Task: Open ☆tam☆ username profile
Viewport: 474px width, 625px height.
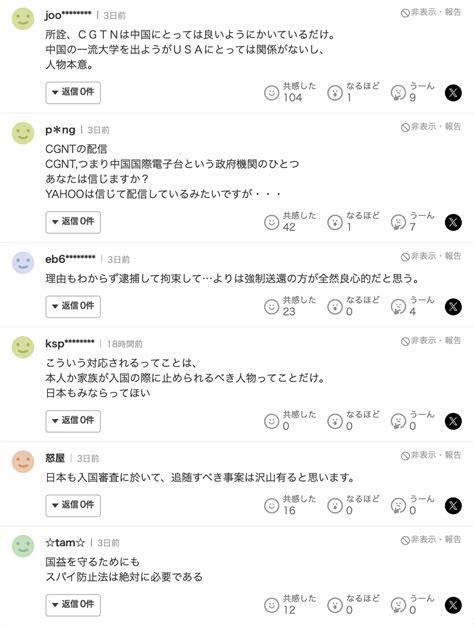Action: (65, 542)
